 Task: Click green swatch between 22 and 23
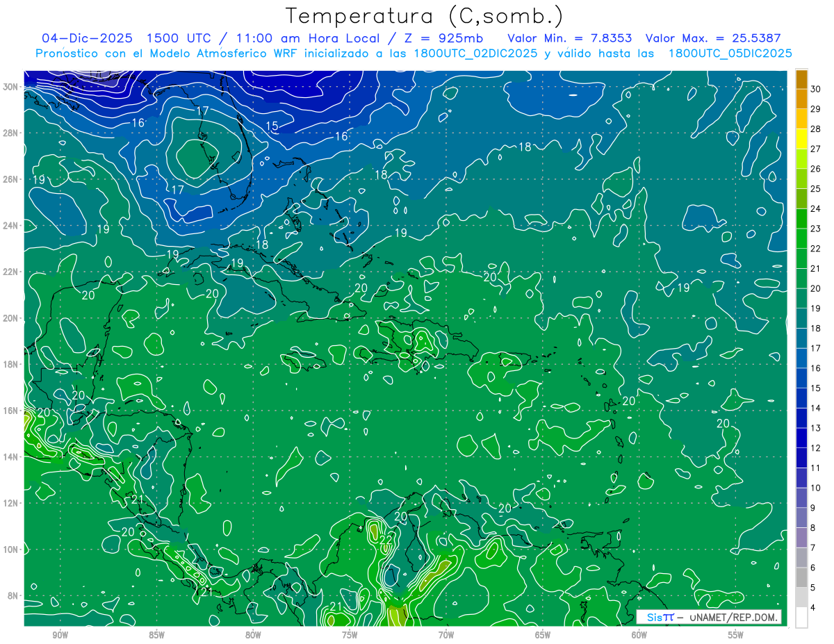pos(801,238)
